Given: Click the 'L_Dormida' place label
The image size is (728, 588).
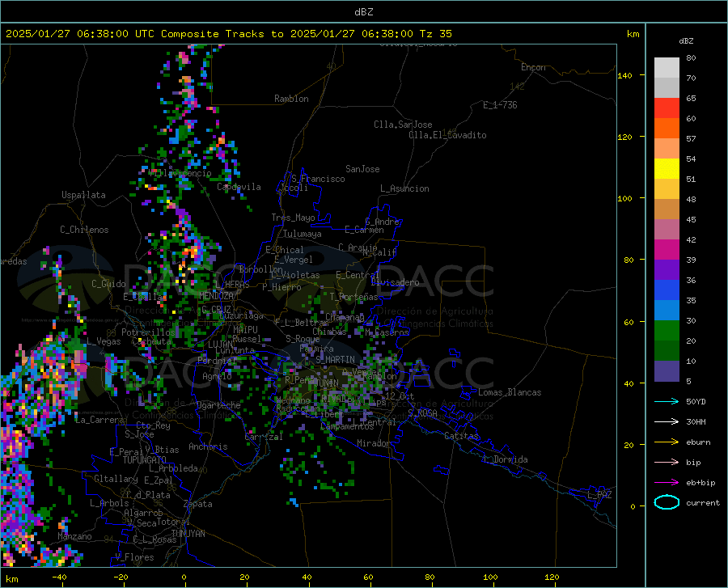Looking at the screenshot, I should pyautogui.click(x=506, y=459).
